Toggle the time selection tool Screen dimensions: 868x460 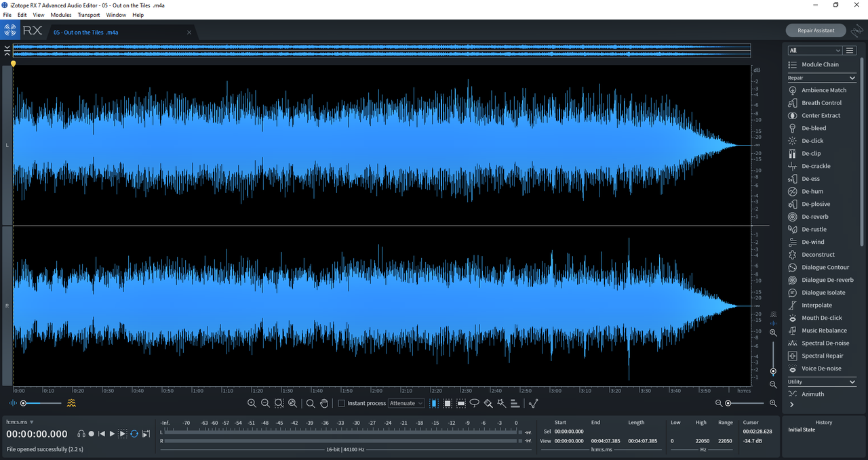(x=434, y=403)
